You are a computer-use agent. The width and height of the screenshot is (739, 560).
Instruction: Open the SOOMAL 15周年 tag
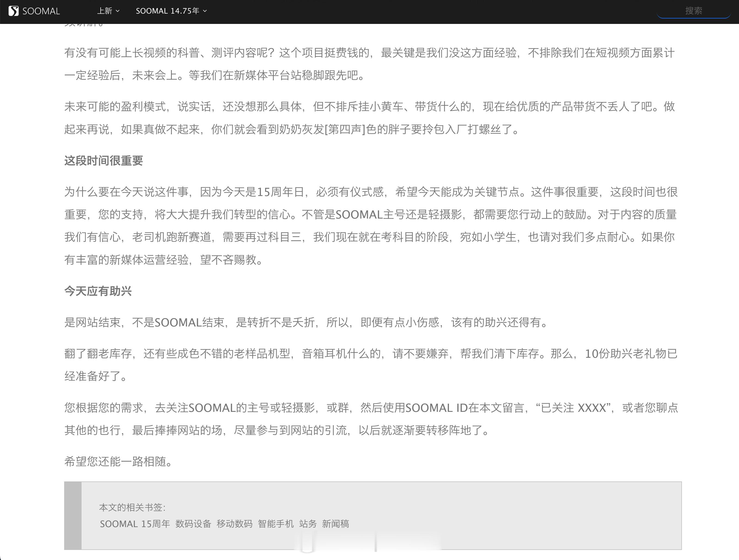tap(135, 524)
